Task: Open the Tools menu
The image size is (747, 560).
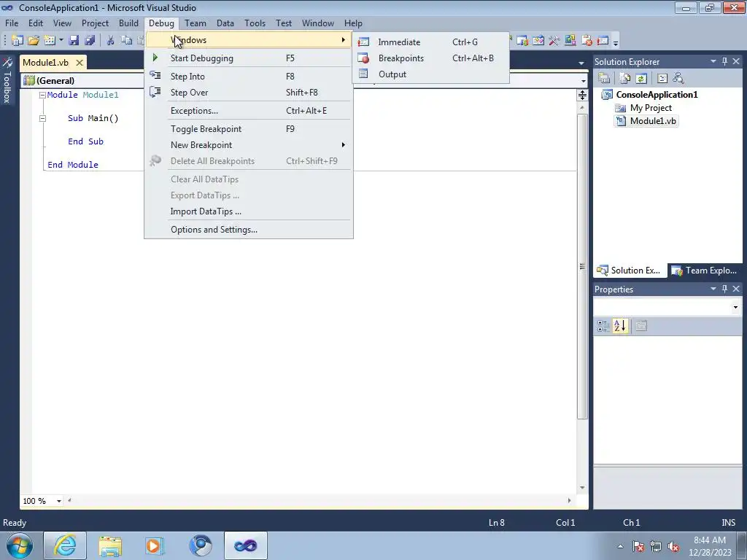Action: [x=255, y=23]
